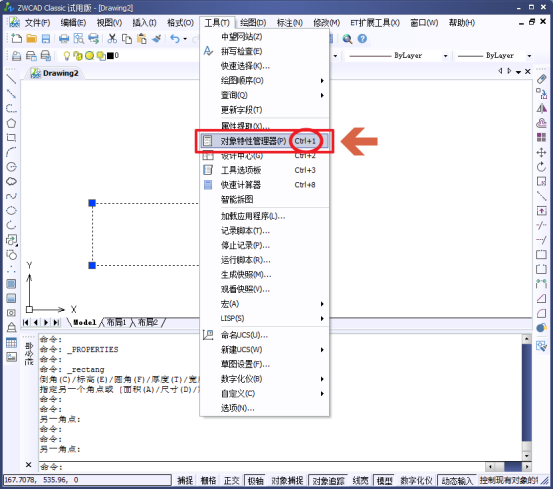Expand the 宏(A) submenu
The height and width of the screenshot is (490, 554).
[x=265, y=303]
